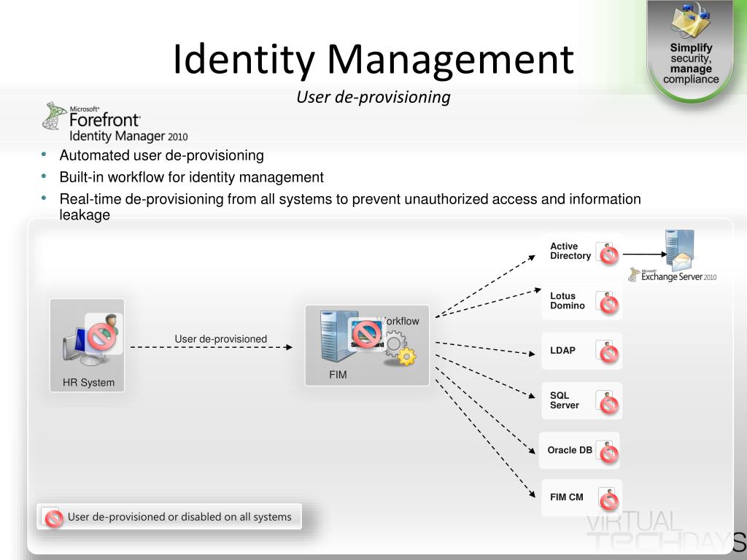The width and height of the screenshot is (747, 560).
Task: Click the 'FIM CM' label
Action: (x=566, y=497)
